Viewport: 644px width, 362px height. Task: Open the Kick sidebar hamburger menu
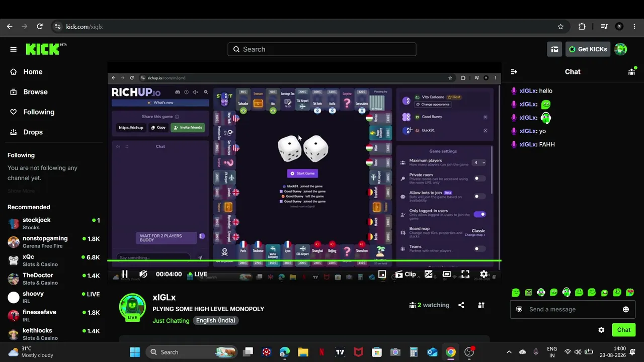pyautogui.click(x=14, y=49)
